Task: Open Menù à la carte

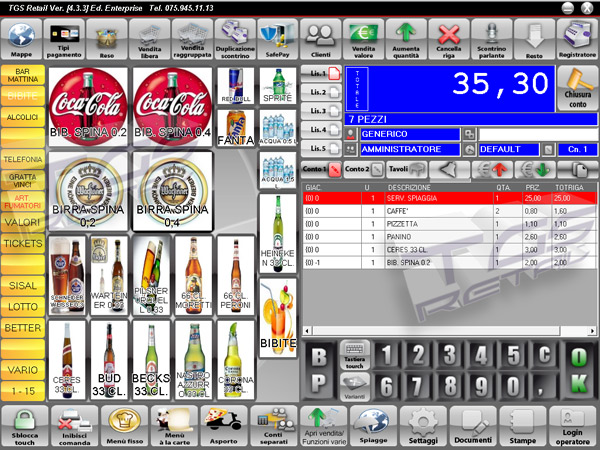Action: [174, 426]
